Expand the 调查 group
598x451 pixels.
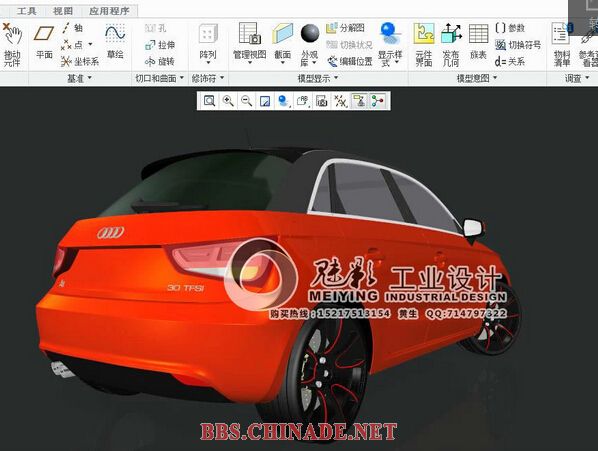[x=577, y=78]
